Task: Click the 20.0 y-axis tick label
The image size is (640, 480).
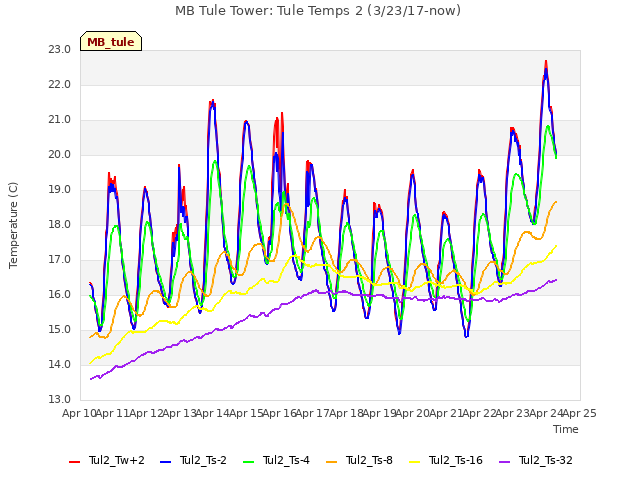Action: click(x=60, y=155)
